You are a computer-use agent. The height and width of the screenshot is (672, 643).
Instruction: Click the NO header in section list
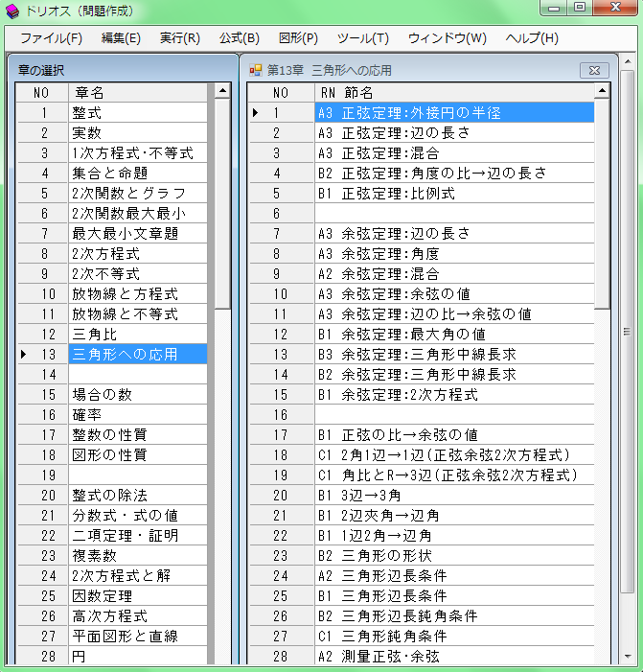tap(281, 93)
